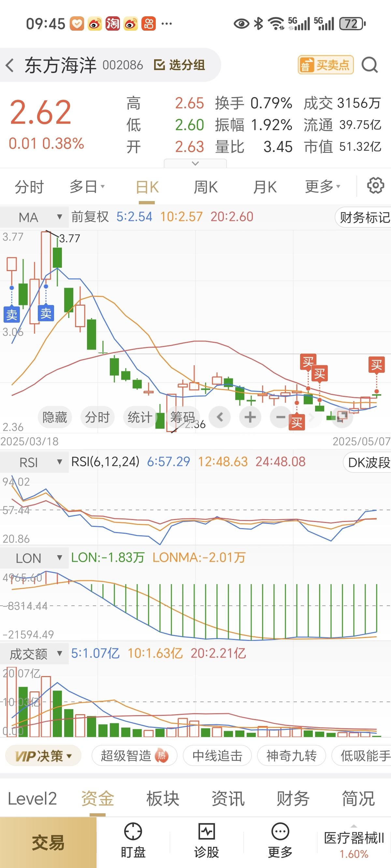Toggle 财务标记 financial markers
Viewport: 391px width, 868px height.
tap(363, 217)
